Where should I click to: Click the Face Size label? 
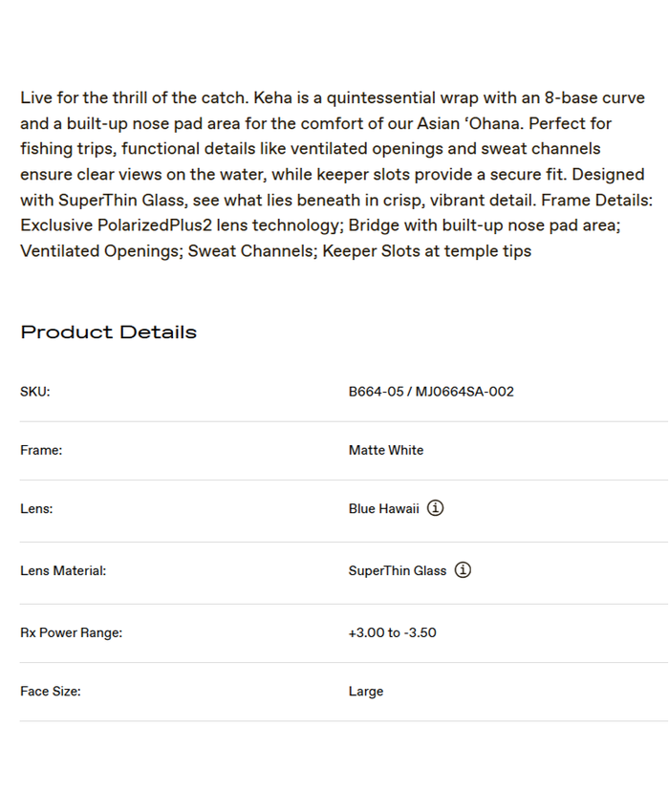point(51,692)
